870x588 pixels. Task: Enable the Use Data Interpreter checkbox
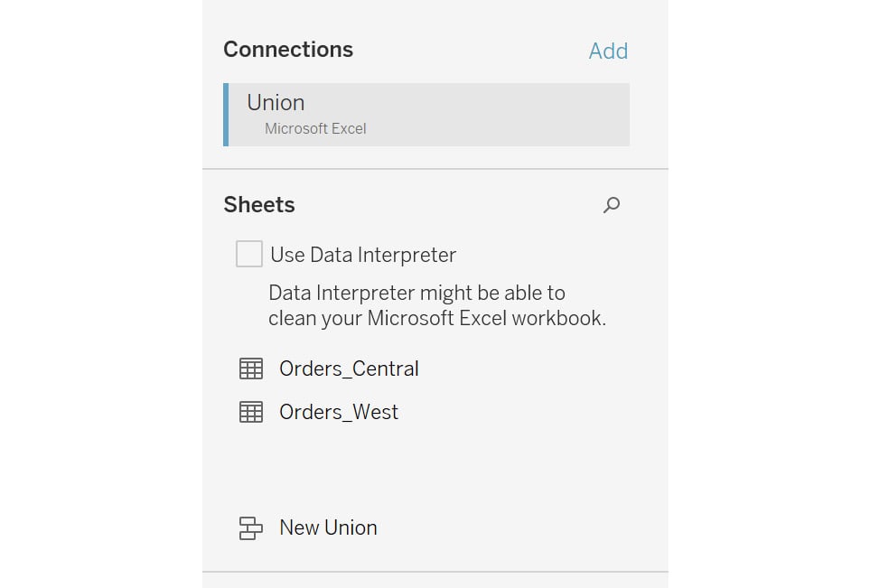(249, 254)
